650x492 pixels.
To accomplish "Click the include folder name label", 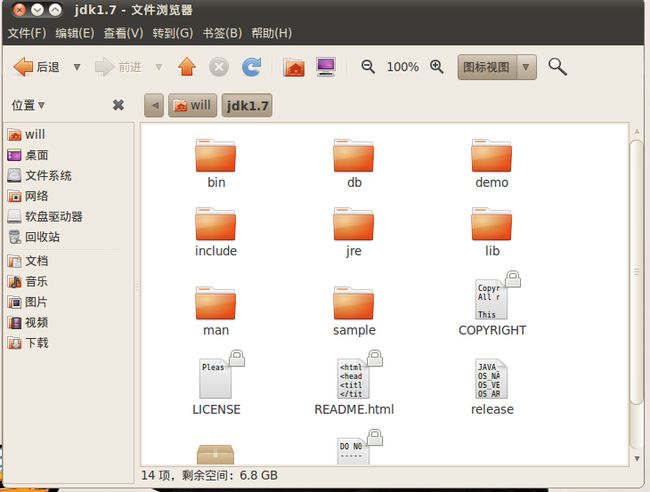I will pos(216,251).
